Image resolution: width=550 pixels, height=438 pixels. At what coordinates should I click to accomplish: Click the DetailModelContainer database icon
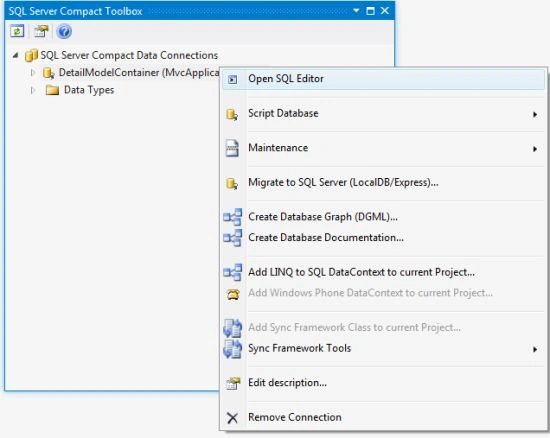click(x=48, y=73)
